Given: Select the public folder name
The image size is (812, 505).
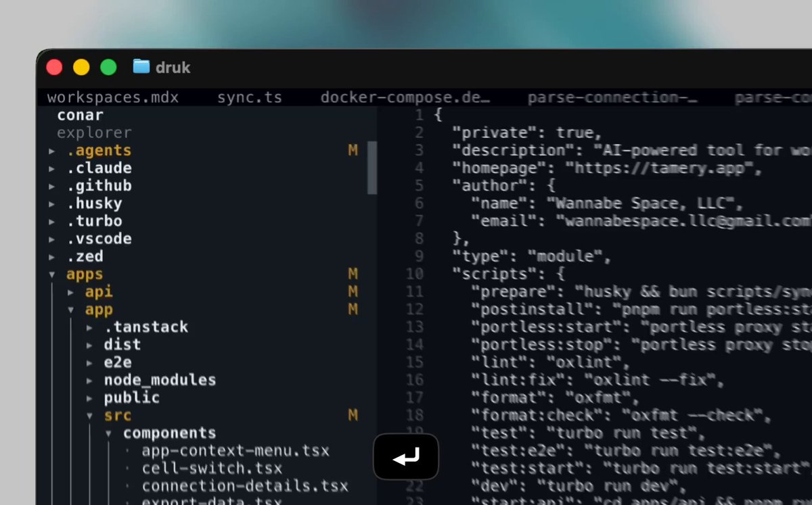Looking at the screenshot, I should pyautogui.click(x=132, y=398).
